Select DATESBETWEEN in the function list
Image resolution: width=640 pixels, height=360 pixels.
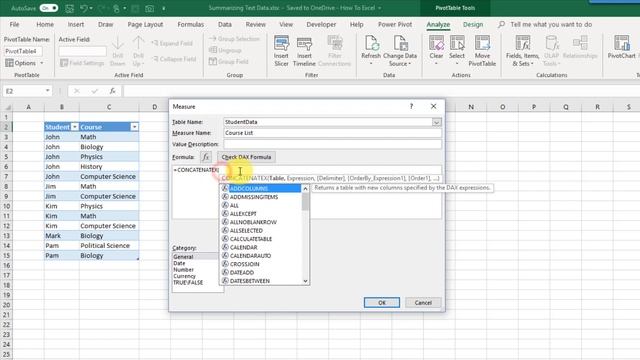(x=261, y=281)
